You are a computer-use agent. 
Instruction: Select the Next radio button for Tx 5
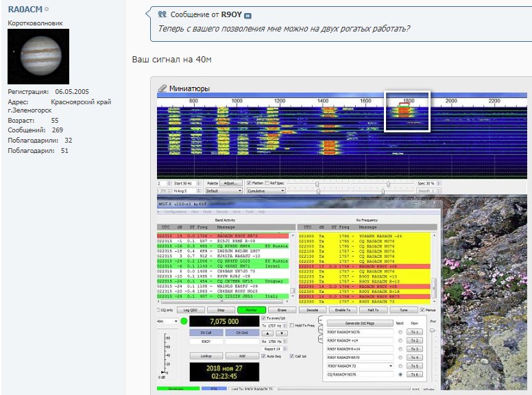point(400,366)
